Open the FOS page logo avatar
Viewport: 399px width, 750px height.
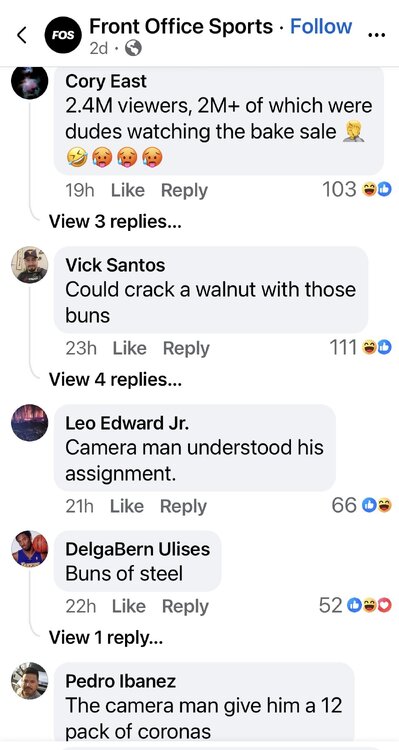pyautogui.click(x=63, y=35)
